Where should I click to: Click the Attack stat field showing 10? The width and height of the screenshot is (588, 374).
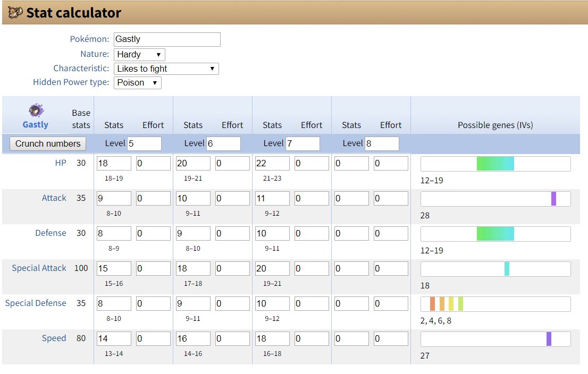[193, 198]
